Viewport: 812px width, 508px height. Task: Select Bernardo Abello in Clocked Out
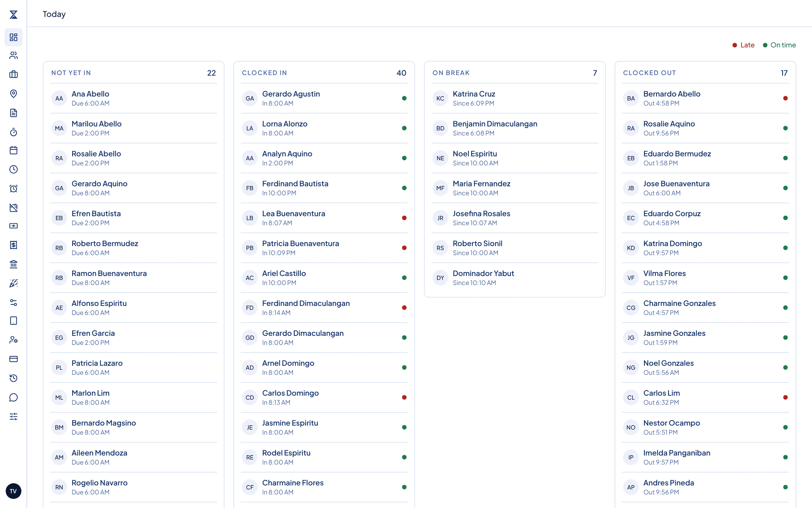pyautogui.click(x=705, y=98)
